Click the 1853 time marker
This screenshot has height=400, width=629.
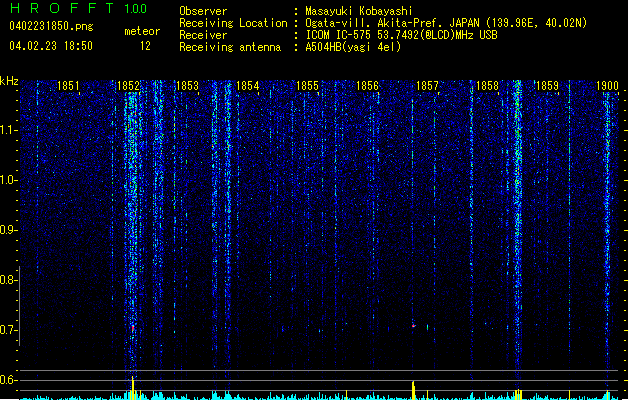188,86
